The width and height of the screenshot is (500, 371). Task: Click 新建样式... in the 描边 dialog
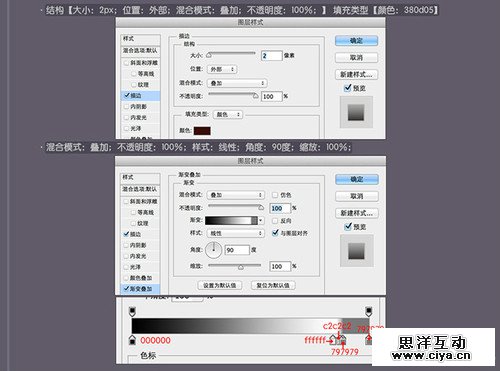pos(356,74)
